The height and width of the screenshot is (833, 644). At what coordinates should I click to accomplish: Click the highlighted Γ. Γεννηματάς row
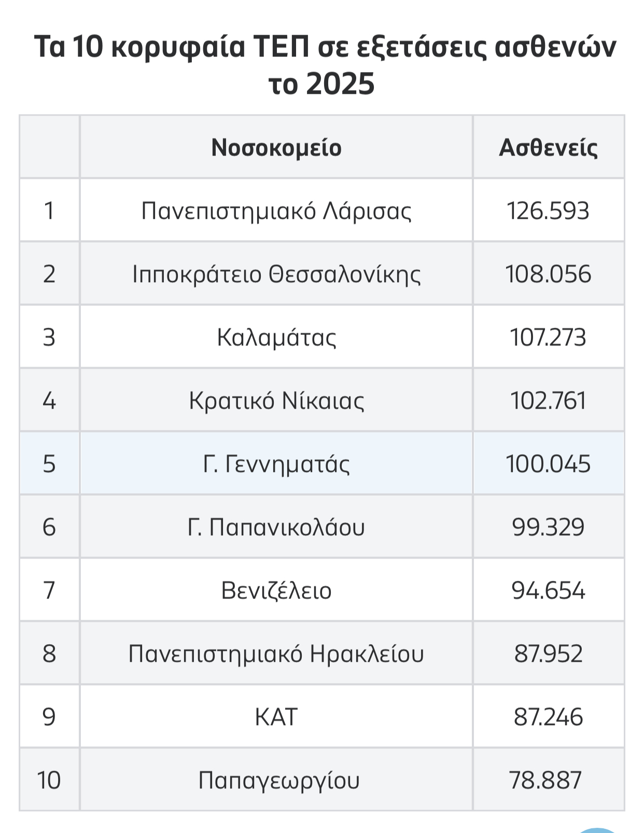276,464
